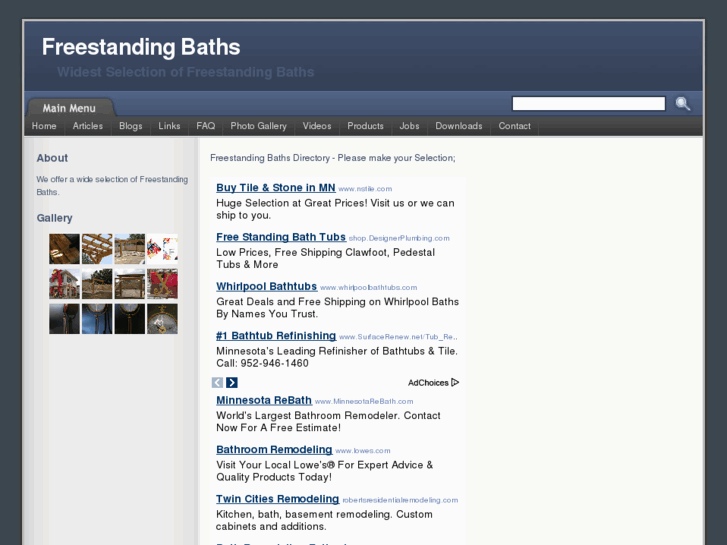Screen dimensions: 727x545
Task: Open the Videos menu item
Action: [317, 126]
